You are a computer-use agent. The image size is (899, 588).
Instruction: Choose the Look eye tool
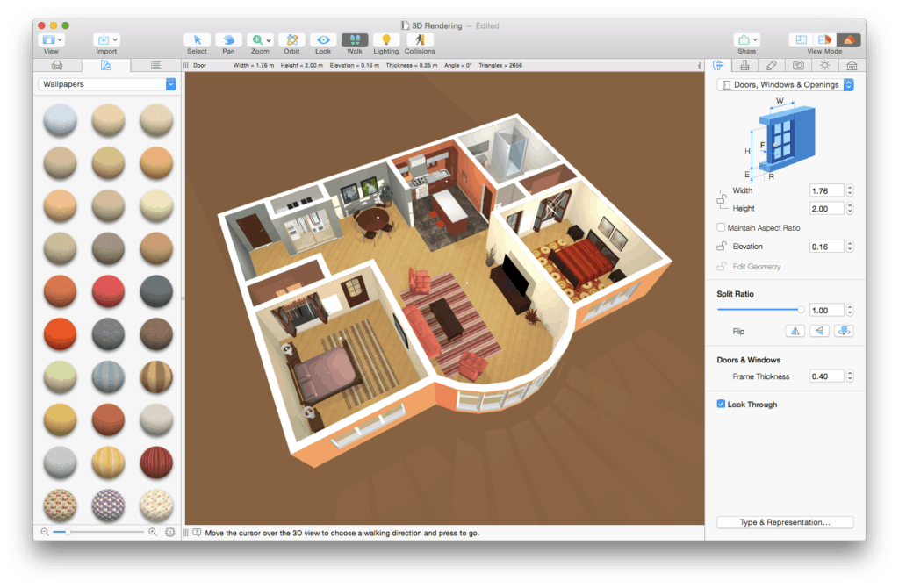point(323,40)
